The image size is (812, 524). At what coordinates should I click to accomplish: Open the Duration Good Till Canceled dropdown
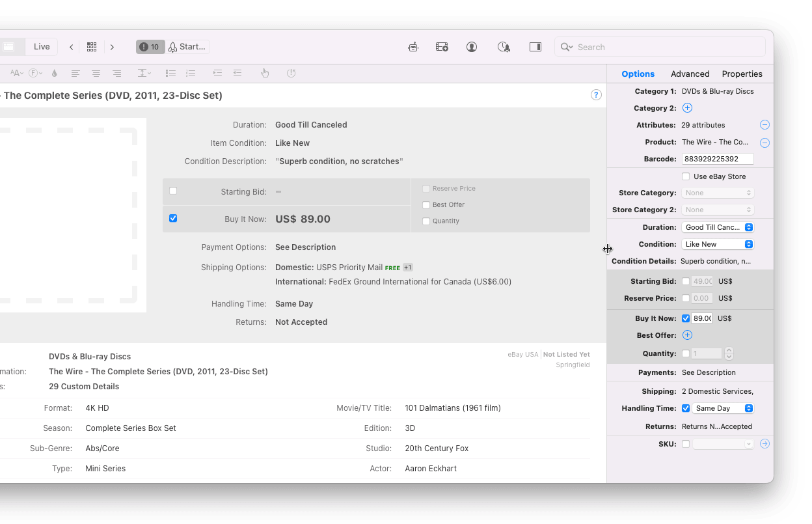[718, 227]
